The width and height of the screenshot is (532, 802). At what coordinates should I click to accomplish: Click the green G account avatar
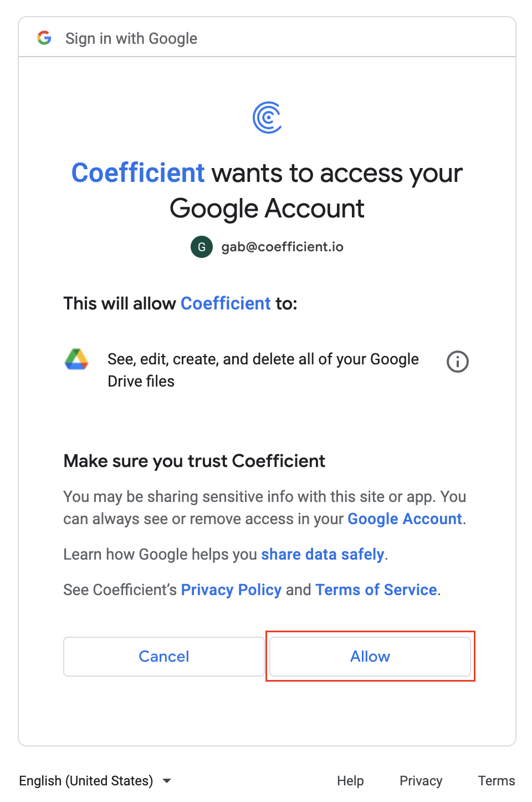coord(202,247)
